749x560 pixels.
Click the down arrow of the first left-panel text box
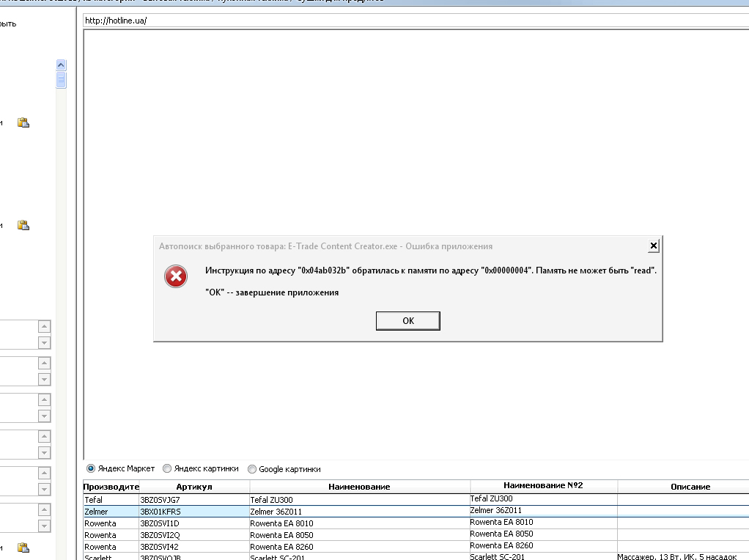point(44,342)
